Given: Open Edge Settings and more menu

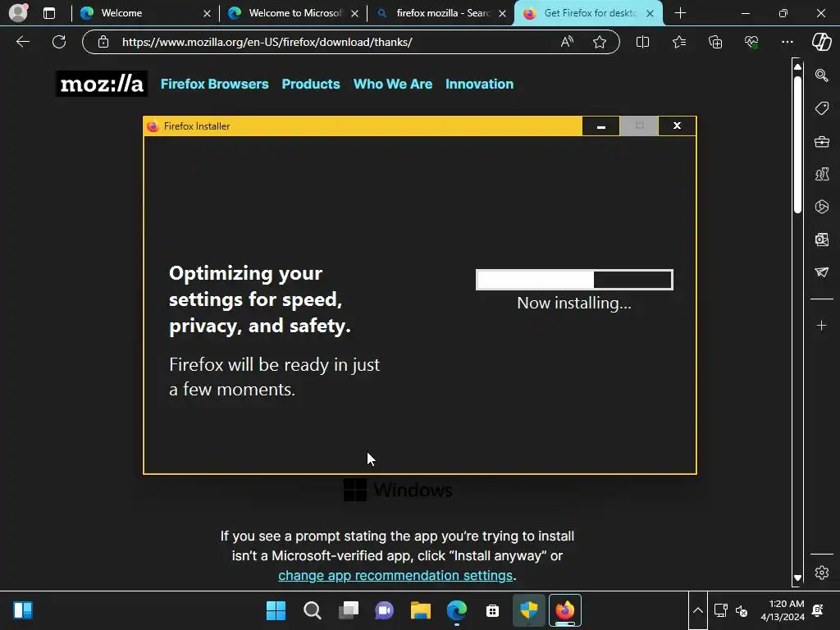Looking at the screenshot, I should point(787,42).
